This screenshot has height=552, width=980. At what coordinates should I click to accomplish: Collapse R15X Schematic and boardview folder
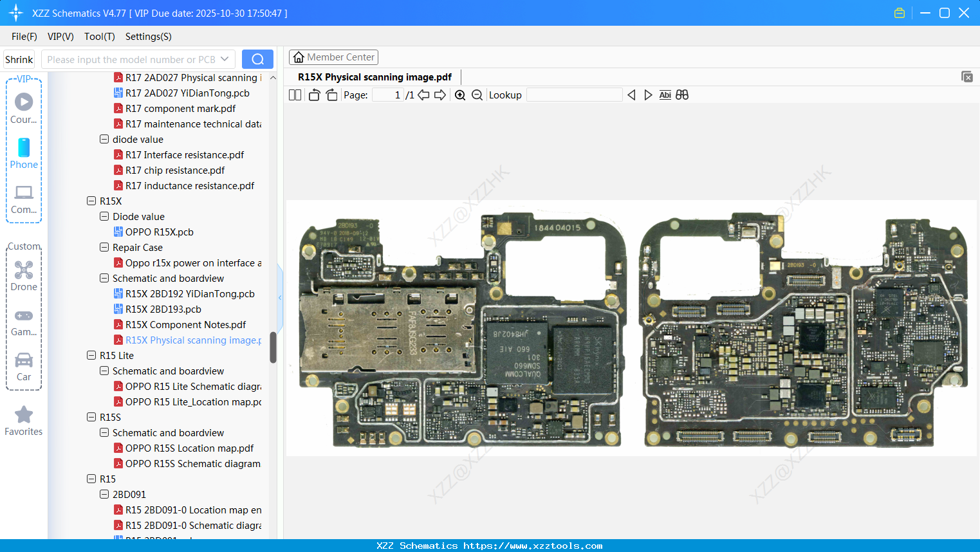pyautogui.click(x=104, y=278)
